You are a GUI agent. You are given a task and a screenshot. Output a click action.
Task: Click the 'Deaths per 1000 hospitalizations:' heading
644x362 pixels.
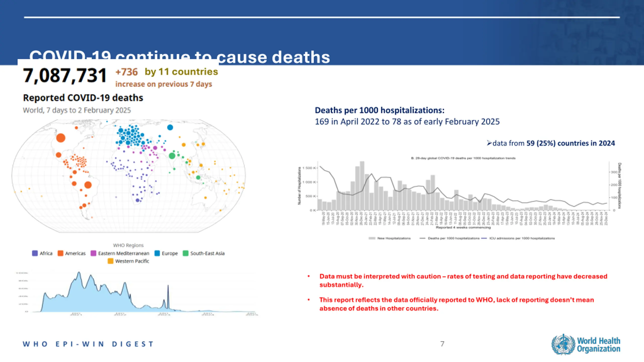380,110
